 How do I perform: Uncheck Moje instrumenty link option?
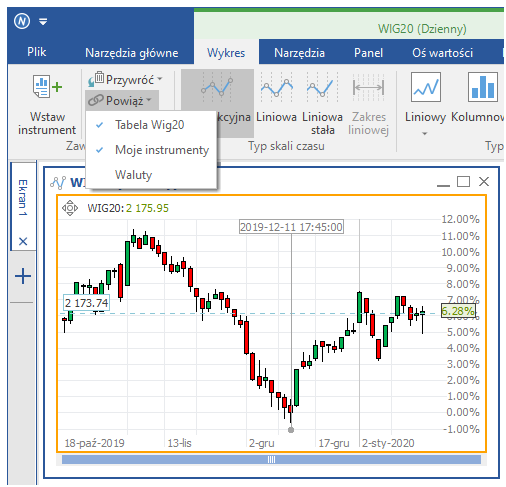coord(151,150)
